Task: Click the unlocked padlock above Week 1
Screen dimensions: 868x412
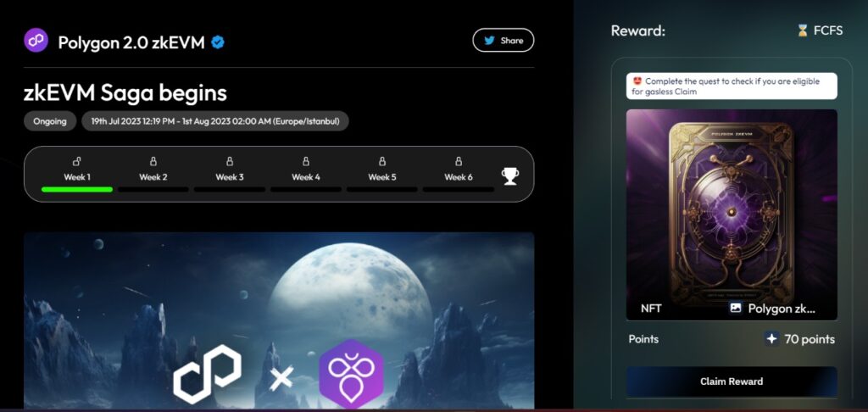Action: [77, 161]
